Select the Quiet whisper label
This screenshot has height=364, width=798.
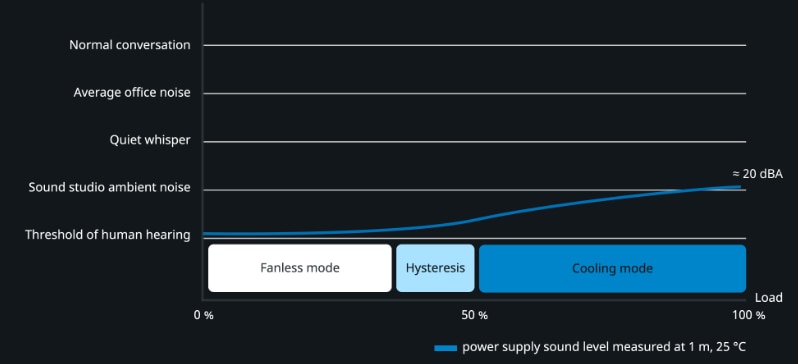pos(150,140)
